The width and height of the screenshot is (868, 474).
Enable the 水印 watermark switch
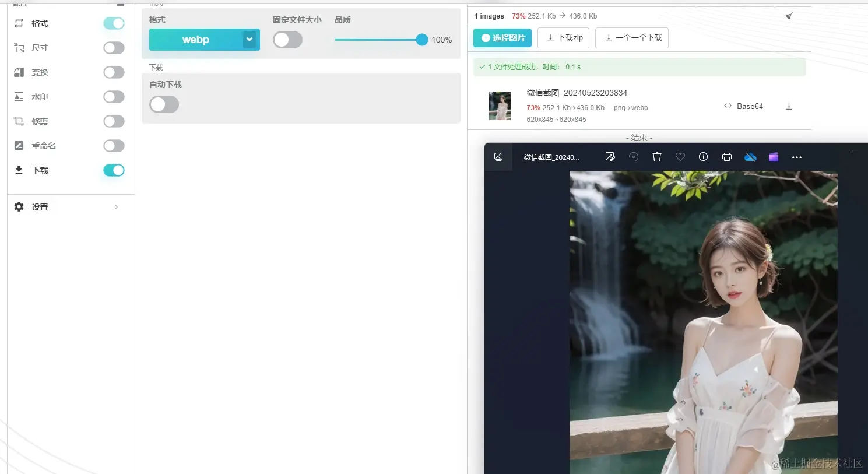click(114, 97)
